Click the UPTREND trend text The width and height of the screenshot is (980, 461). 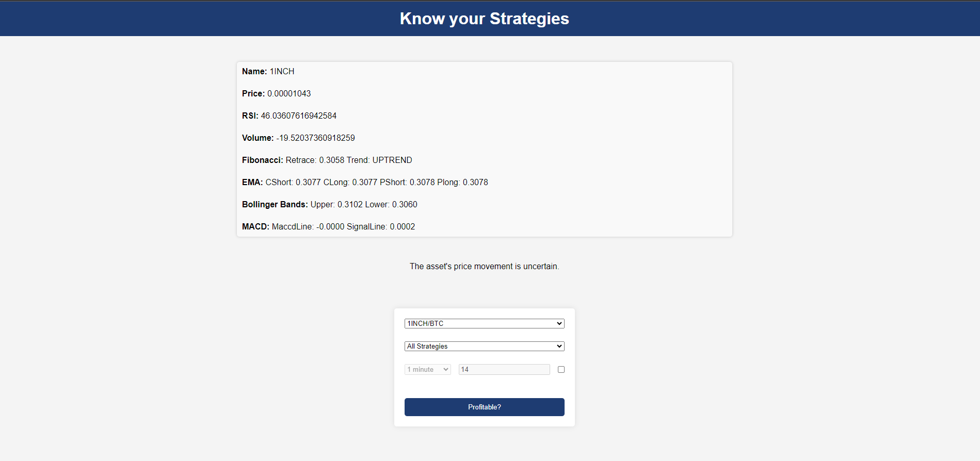(x=392, y=160)
